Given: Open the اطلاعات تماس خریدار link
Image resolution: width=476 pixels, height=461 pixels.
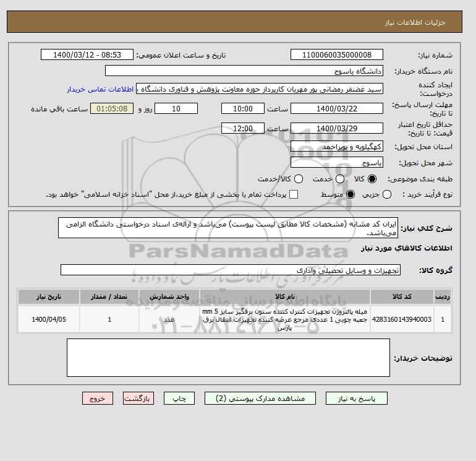Looking at the screenshot, I should coord(100,89).
